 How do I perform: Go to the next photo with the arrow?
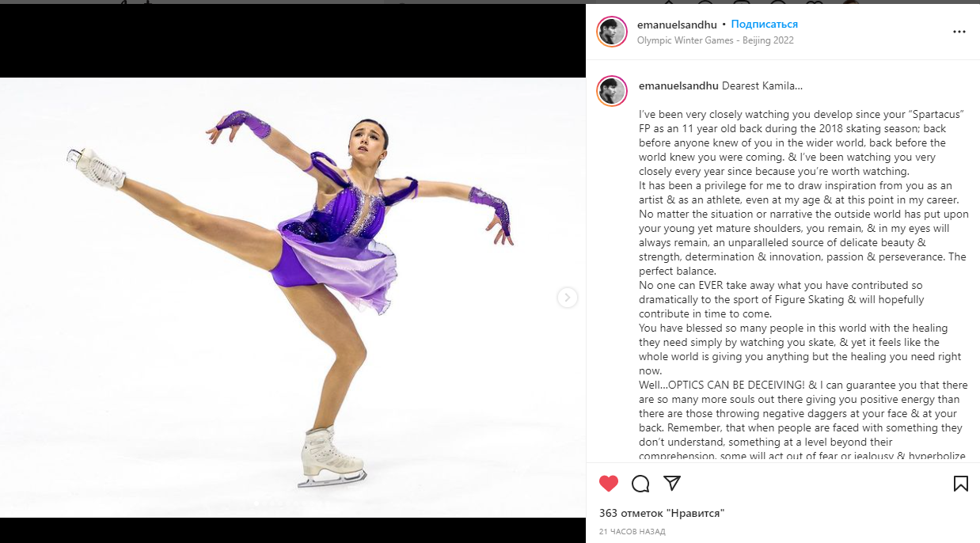click(567, 298)
